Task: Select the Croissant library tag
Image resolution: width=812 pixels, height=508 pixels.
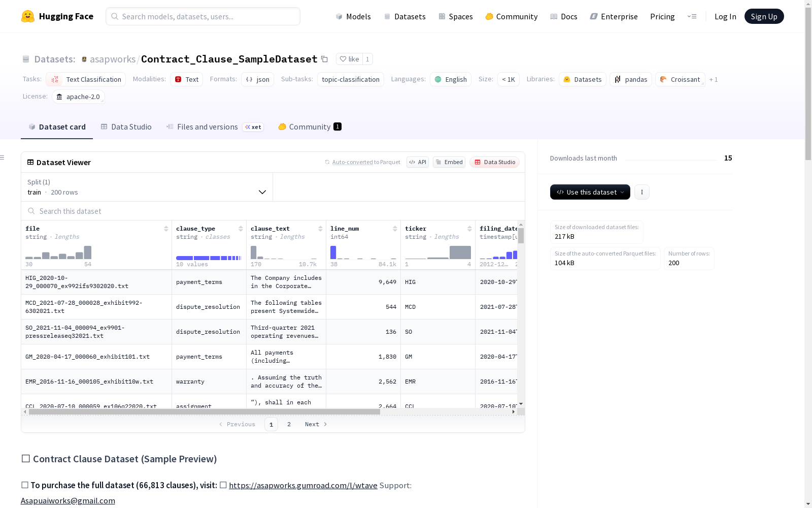Action: click(x=680, y=79)
